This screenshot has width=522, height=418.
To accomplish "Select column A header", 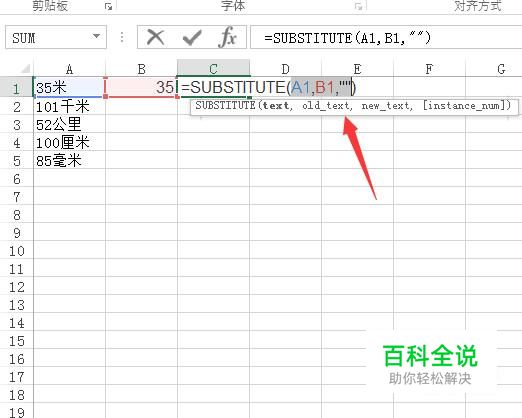I will point(69,69).
